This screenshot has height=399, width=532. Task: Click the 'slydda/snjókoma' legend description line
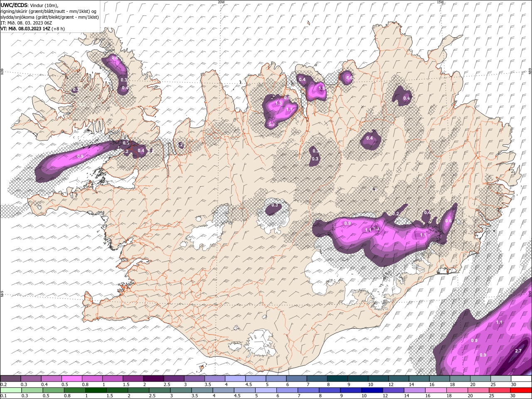pos(49,17)
